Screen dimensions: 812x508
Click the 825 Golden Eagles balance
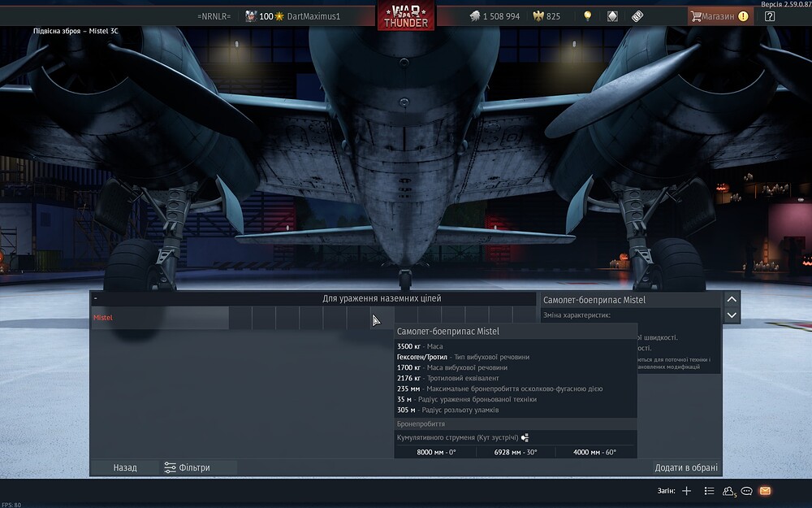[553, 16]
